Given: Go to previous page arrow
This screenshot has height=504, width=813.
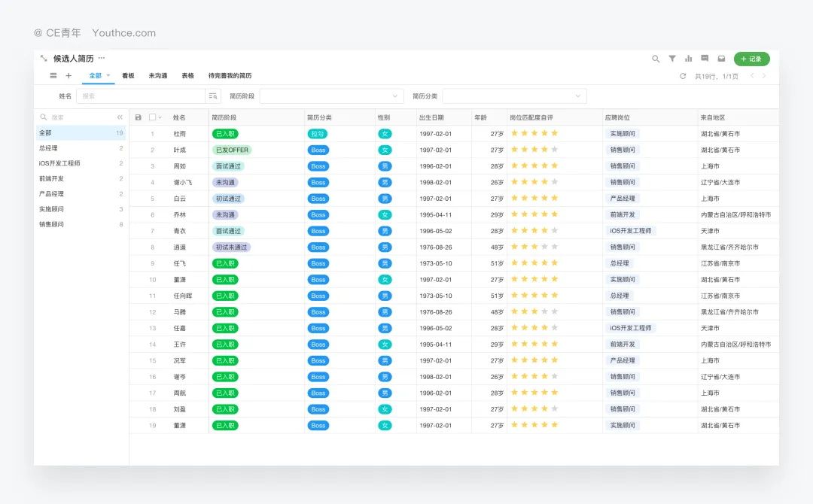Looking at the screenshot, I should point(752,76).
